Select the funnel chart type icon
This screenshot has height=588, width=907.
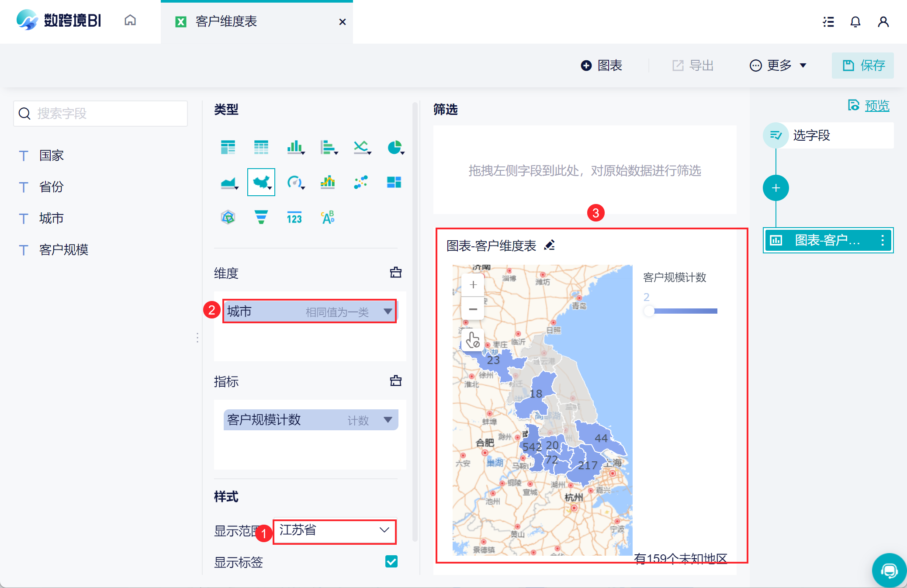click(261, 217)
